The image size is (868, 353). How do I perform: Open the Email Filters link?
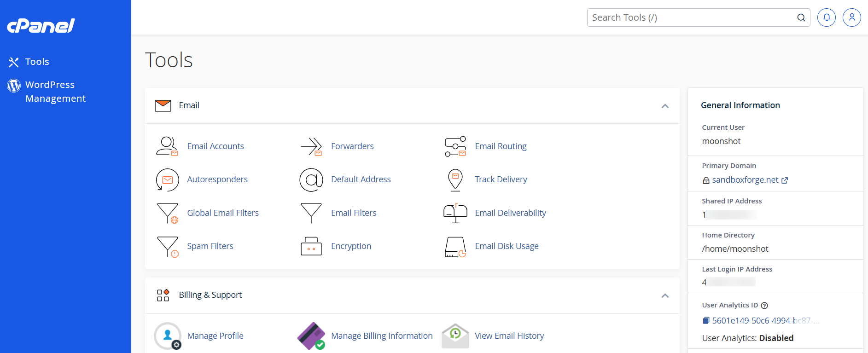[354, 213]
